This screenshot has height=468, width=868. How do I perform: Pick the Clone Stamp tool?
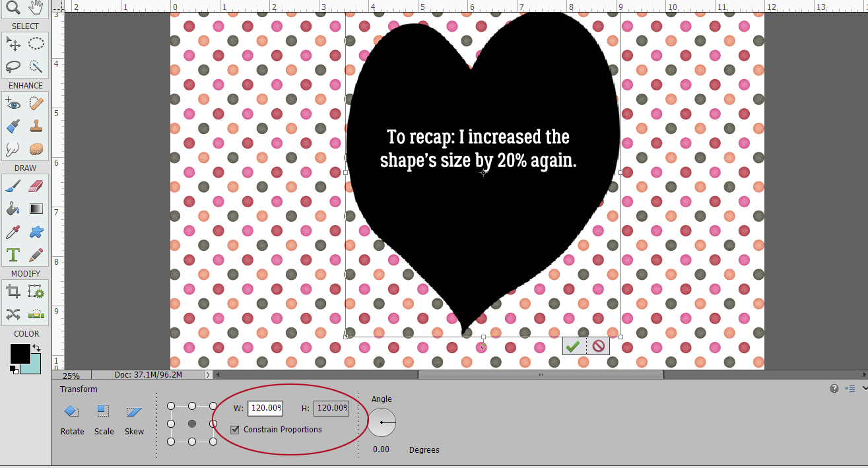[36, 126]
